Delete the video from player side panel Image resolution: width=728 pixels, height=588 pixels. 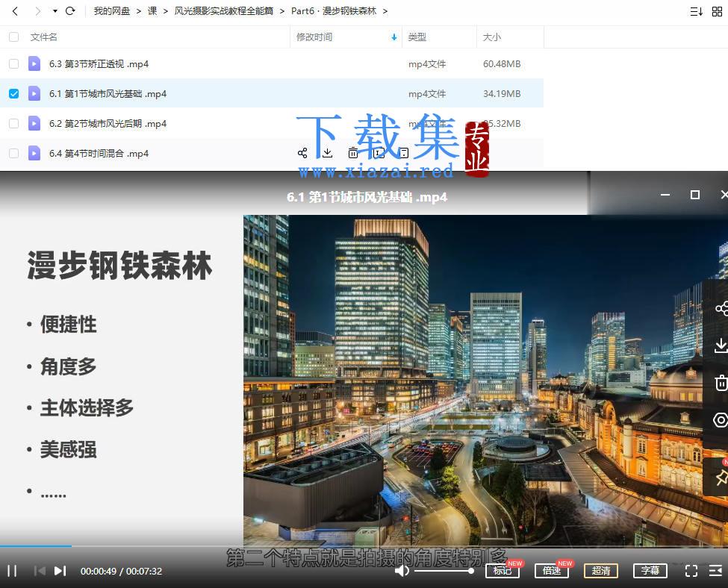721,383
